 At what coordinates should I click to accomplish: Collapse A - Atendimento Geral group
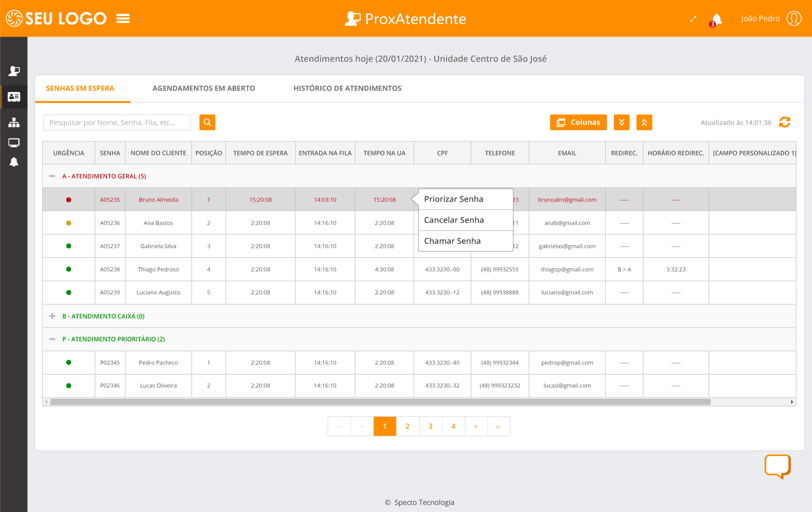pos(52,176)
